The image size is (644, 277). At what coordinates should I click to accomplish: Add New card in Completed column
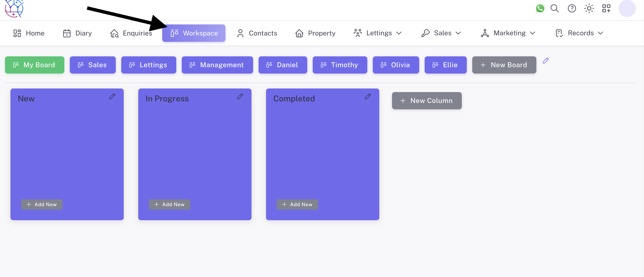tap(297, 204)
